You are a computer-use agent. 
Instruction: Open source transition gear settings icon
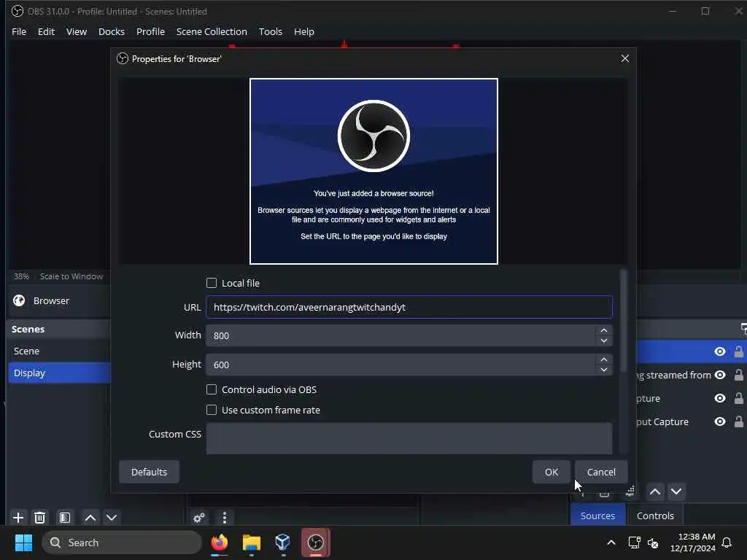199,518
